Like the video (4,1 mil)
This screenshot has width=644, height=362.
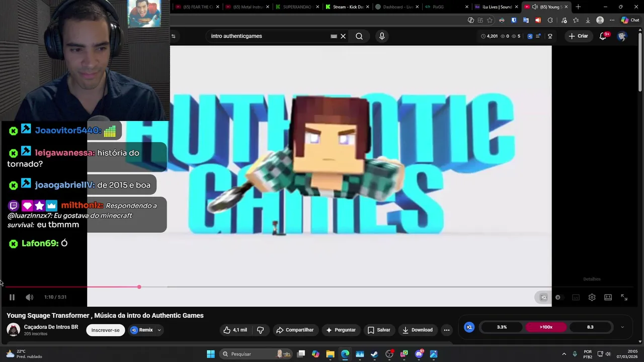pyautogui.click(x=235, y=330)
